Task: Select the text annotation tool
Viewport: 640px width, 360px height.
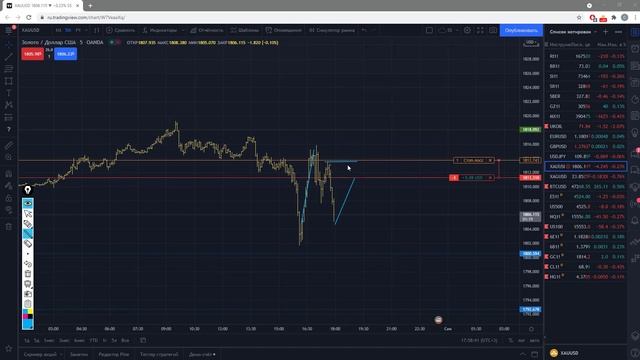Action: click(9, 93)
